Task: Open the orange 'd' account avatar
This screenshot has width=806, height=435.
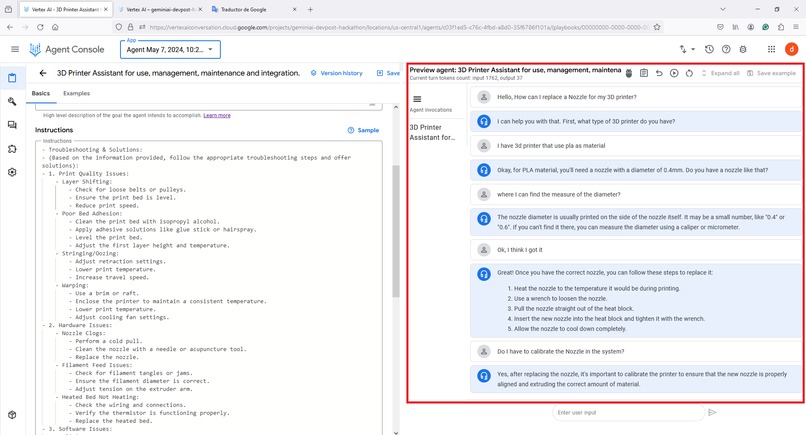Action: coord(792,49)
